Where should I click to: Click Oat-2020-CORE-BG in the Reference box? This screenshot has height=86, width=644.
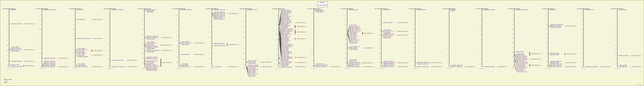click(x=322, y=5)
